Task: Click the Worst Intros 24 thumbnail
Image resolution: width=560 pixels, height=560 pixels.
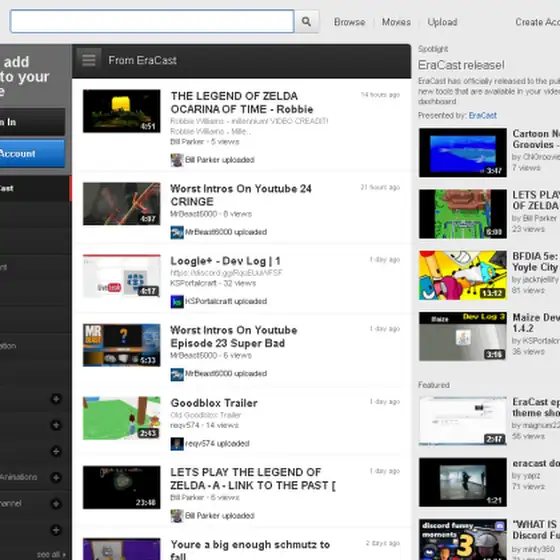Action: click(x=121, y=204)
